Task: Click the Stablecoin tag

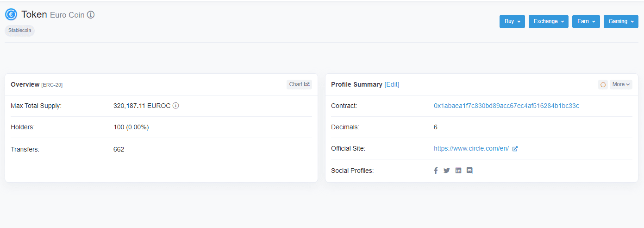Action: 20,31
